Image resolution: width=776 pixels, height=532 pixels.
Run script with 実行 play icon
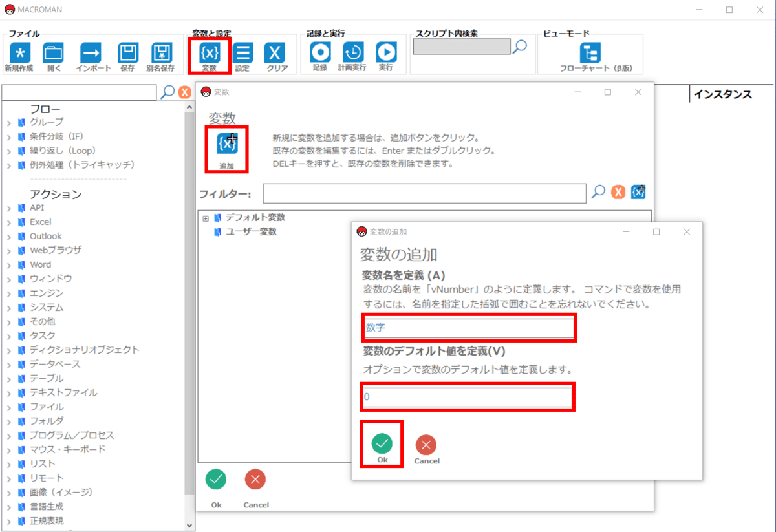tap(386, 53)
